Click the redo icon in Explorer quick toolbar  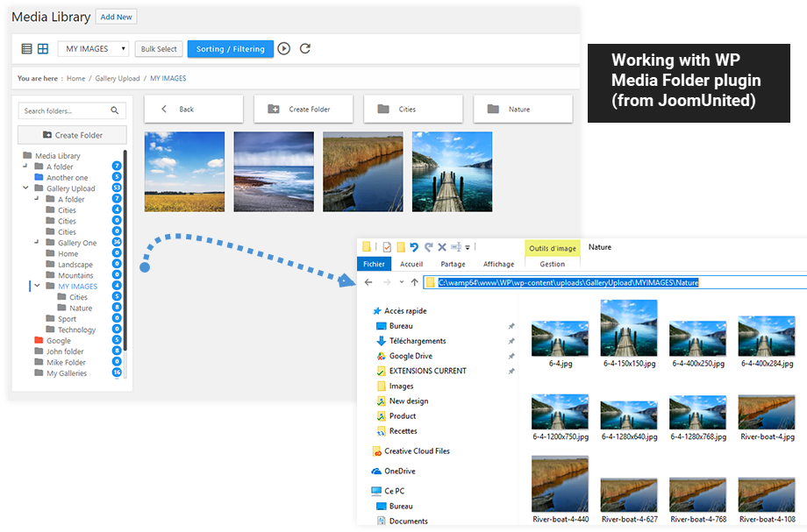pyautogui.click(x=428, y=247)
